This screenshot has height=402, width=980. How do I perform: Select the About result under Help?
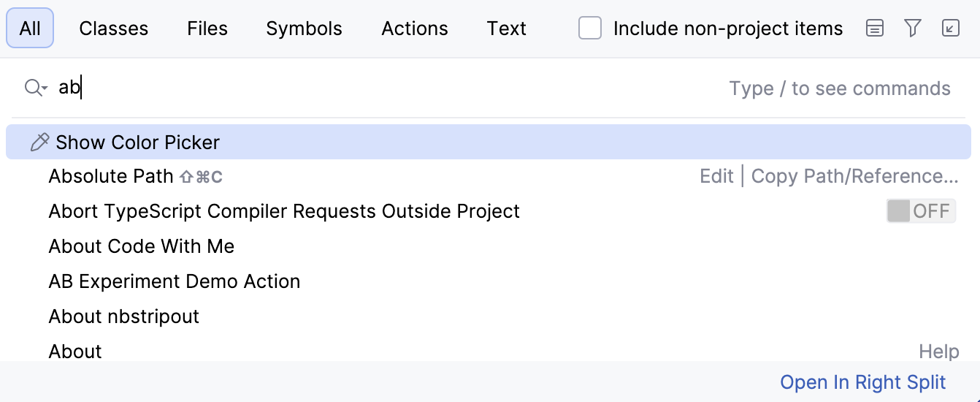pos(75,351)
